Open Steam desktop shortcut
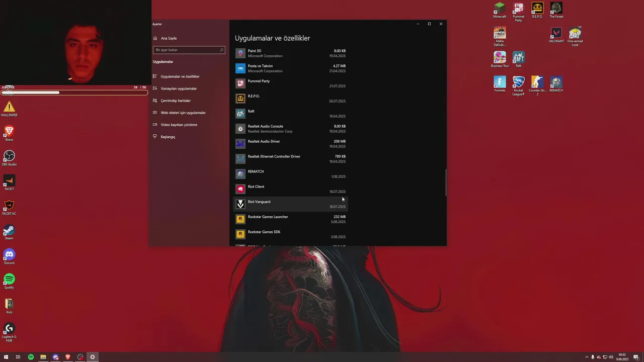The width and height of the screenshot is (644, 362). (x=9, y=232)
